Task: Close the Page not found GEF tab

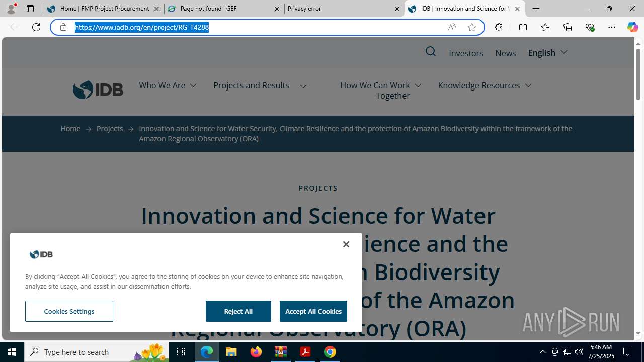Action: coord(277,9)
